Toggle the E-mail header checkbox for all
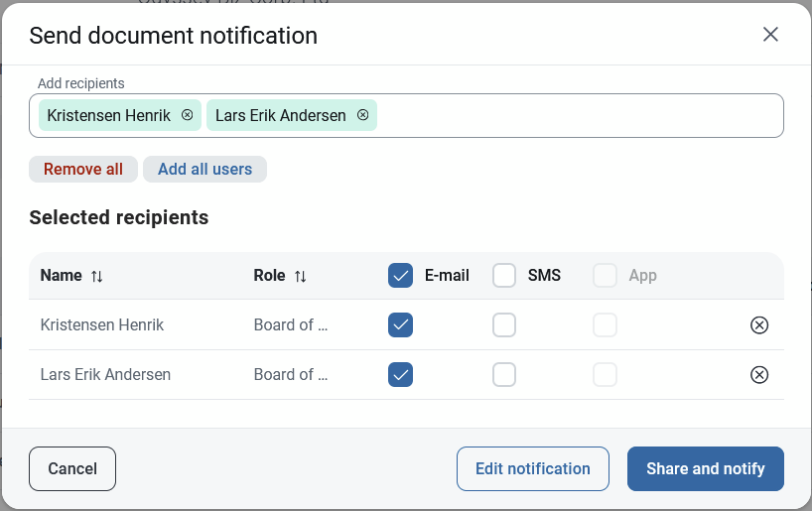The height and width of the screenshot is (511, 812). 400,276
